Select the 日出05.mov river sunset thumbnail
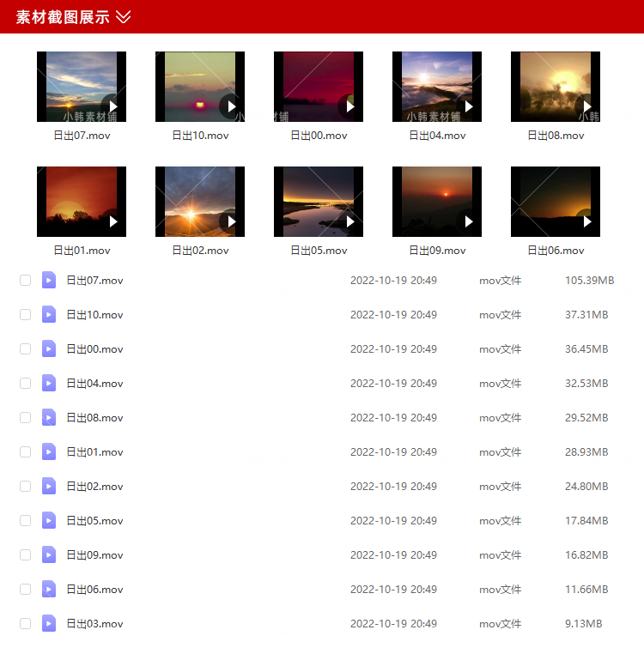 click(x=313, y=202)
